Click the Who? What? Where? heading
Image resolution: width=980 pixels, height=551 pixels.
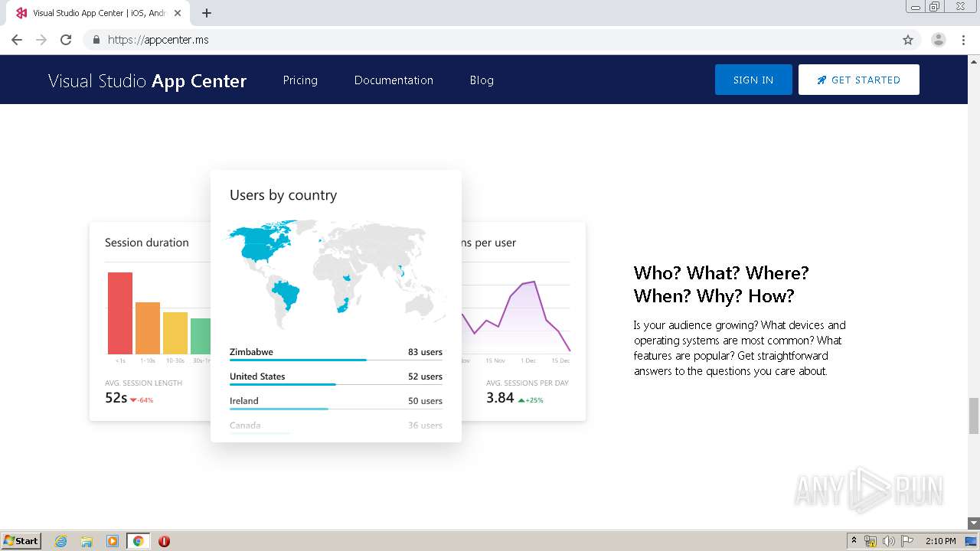point(721,285)
